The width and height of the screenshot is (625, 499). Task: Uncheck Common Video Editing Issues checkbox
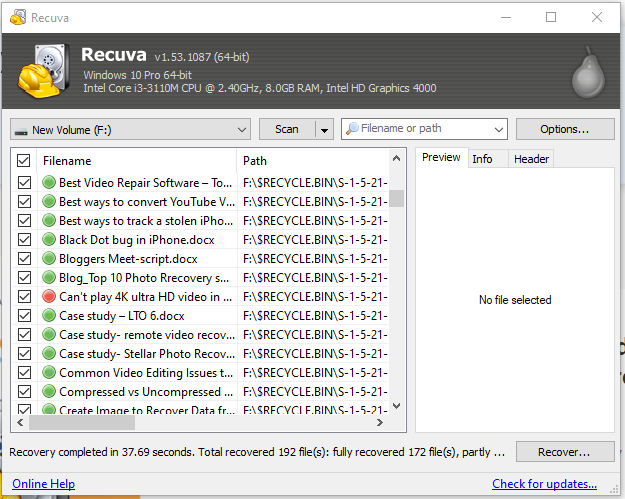(x=24, y=372)
